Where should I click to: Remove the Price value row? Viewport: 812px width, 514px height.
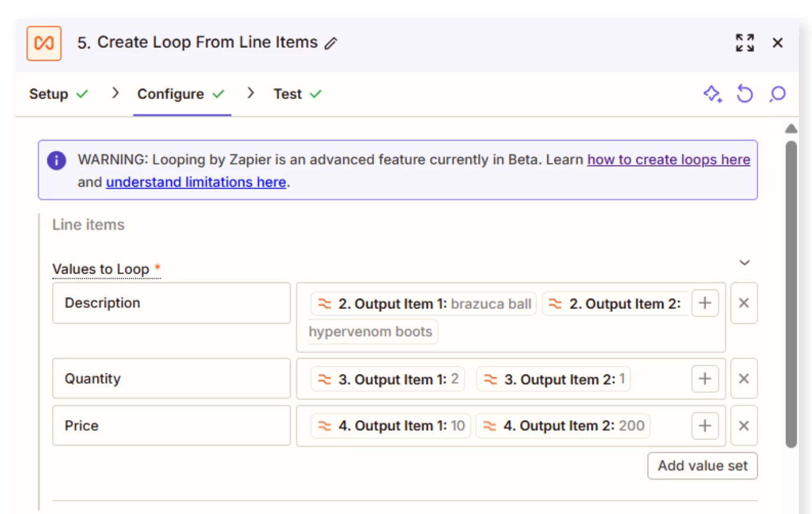(x=744, y=425)
